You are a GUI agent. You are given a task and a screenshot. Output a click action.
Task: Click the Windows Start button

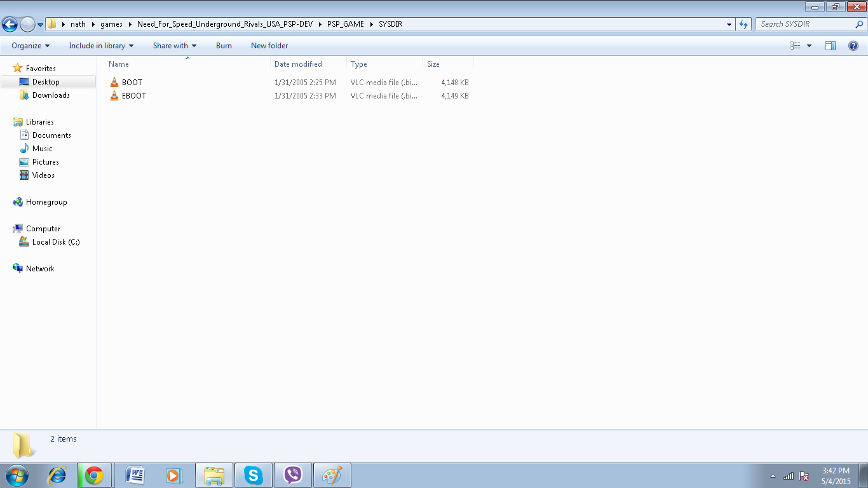coord(16,475)
